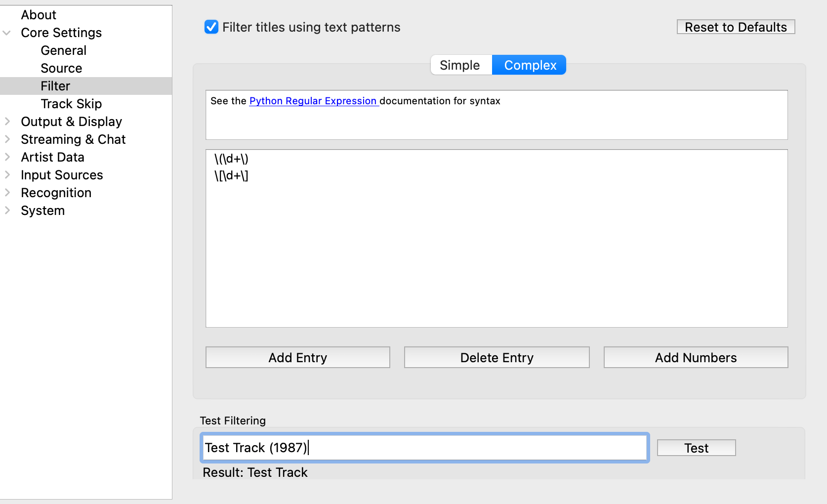Open the General settings page
Screen dimensions: 827x504
tap(63, 50)
